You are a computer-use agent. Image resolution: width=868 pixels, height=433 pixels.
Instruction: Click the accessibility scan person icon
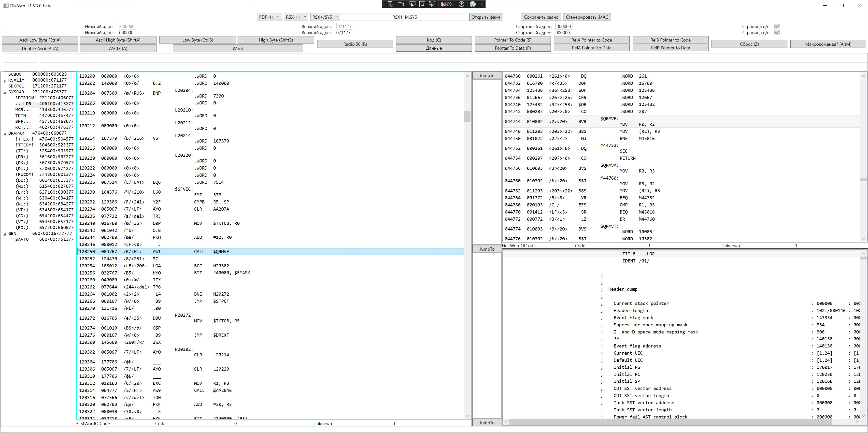pyautogui.click(x=462, y=4)
